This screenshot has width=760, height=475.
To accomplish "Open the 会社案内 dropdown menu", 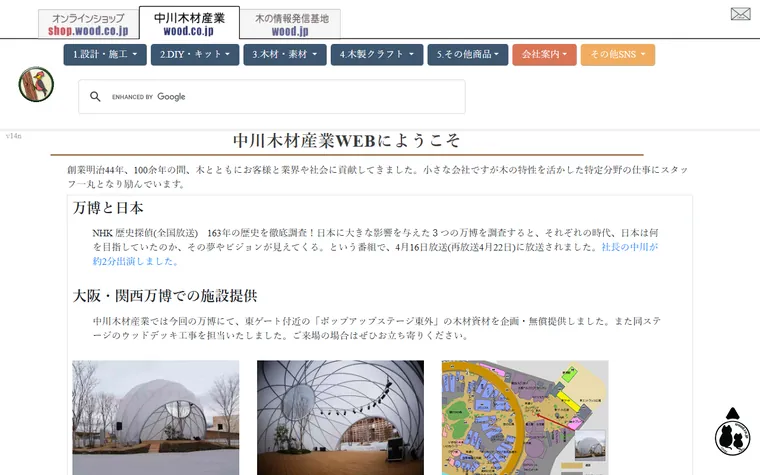I will point(544,54).
